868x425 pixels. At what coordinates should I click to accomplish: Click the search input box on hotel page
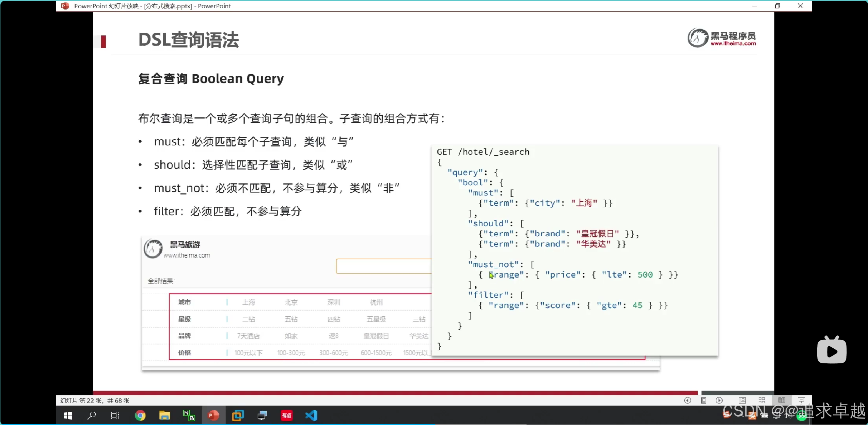click(383, 266)
